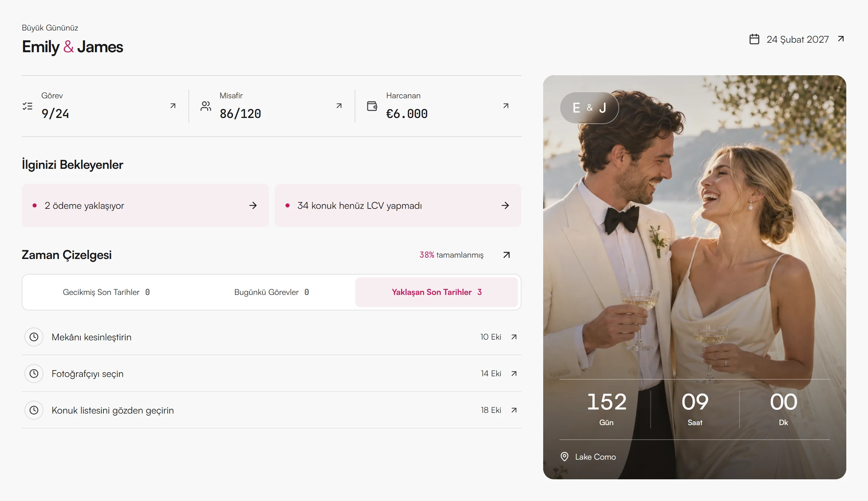868x501 pixels.
Task: Open the Görev card arrow icon
Action: tap(173, 106)
